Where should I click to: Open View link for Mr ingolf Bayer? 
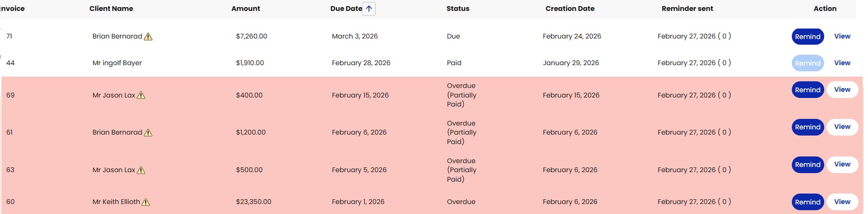[842, 63]
